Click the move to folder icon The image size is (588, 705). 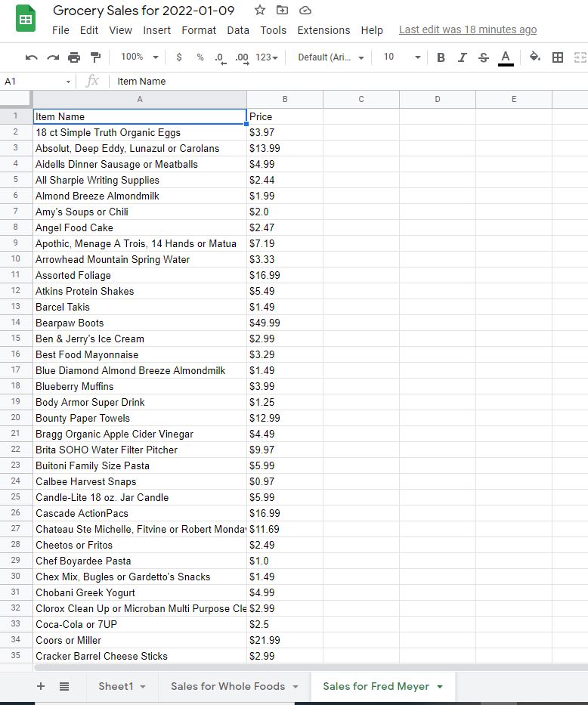click(x=283, y=10)
